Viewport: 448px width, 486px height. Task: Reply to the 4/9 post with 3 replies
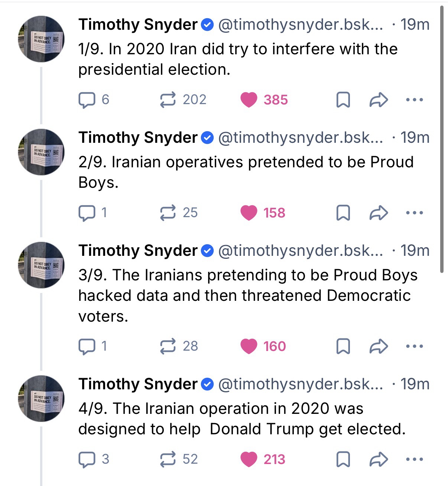[x=87, y=459]
